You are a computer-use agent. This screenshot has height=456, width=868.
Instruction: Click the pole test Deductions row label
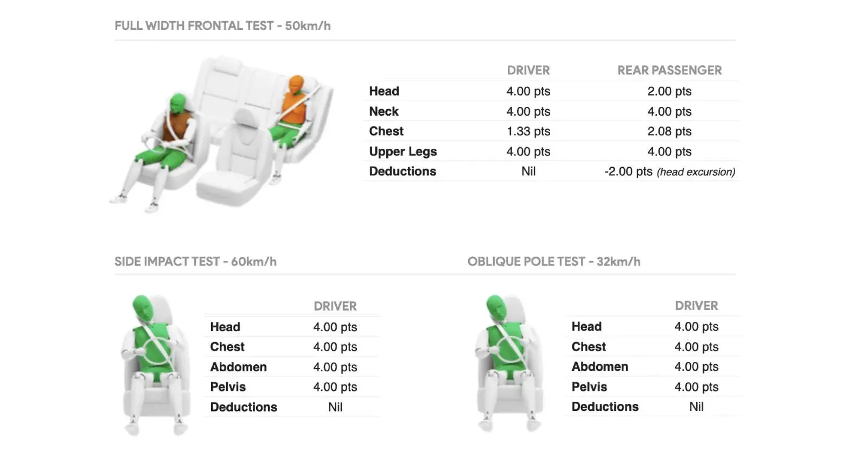605,407
